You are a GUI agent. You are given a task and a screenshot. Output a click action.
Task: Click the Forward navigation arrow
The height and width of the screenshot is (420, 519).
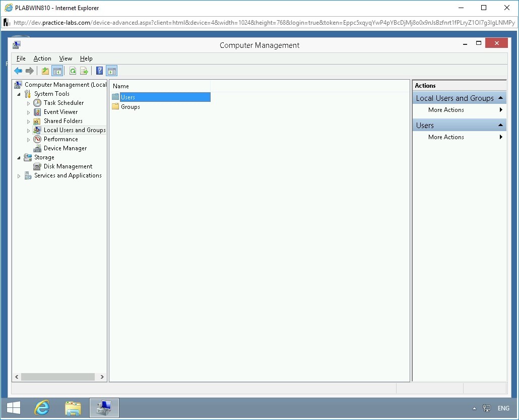click(30, 71)
